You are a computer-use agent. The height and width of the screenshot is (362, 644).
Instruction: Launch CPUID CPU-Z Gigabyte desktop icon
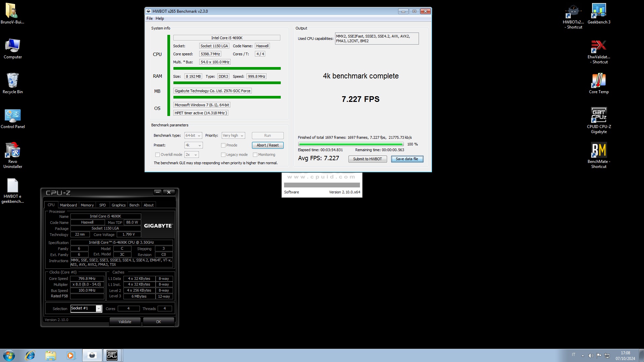click(x=599, y=120)
